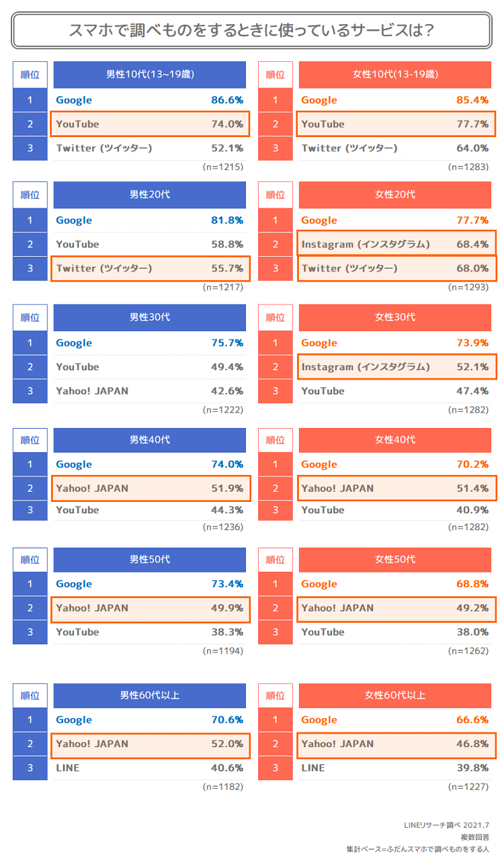
Task: Click the (n=1293) sample size in 女性20代
Action: [468, 287]
